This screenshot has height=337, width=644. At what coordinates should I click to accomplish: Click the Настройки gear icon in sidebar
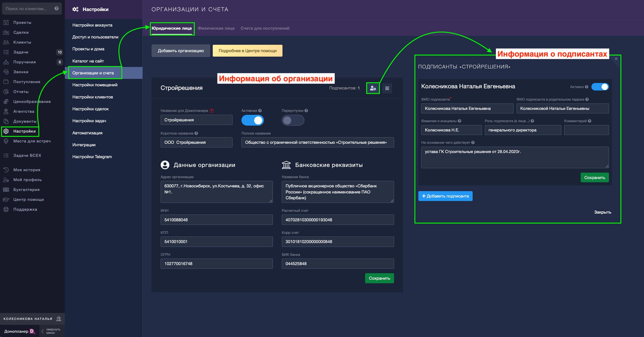(6, 131)
